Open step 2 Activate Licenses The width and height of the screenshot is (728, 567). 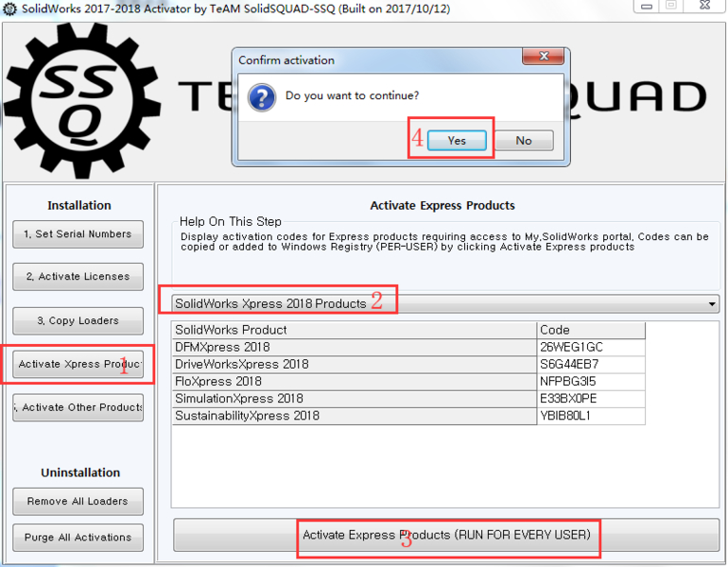[78, 277]
